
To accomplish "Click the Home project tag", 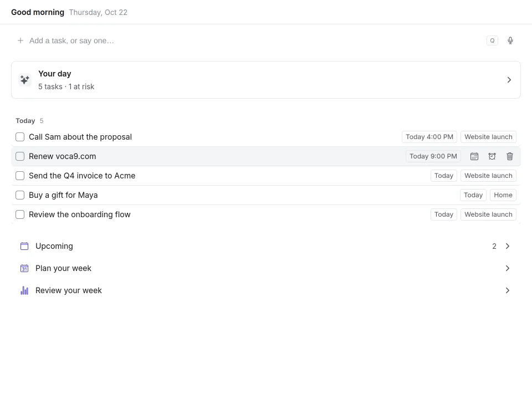I will pyautogui.click(x=503, y=195).
